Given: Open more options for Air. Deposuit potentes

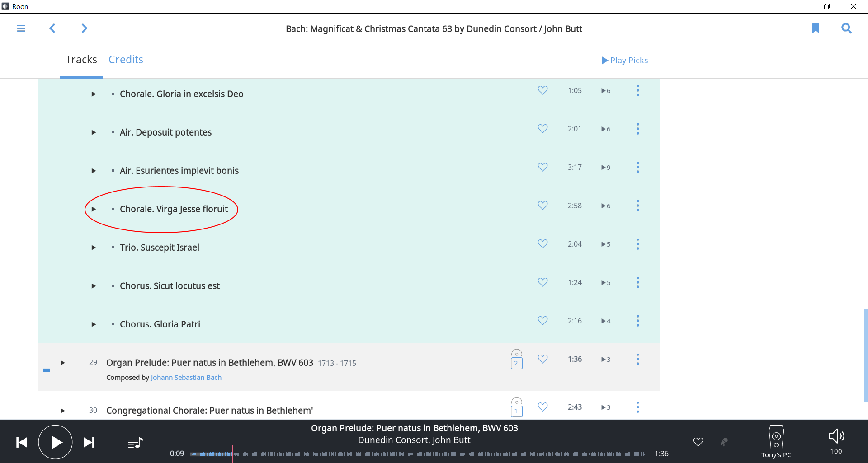Looking at the screenshot, I should click(x=638, y=129).
